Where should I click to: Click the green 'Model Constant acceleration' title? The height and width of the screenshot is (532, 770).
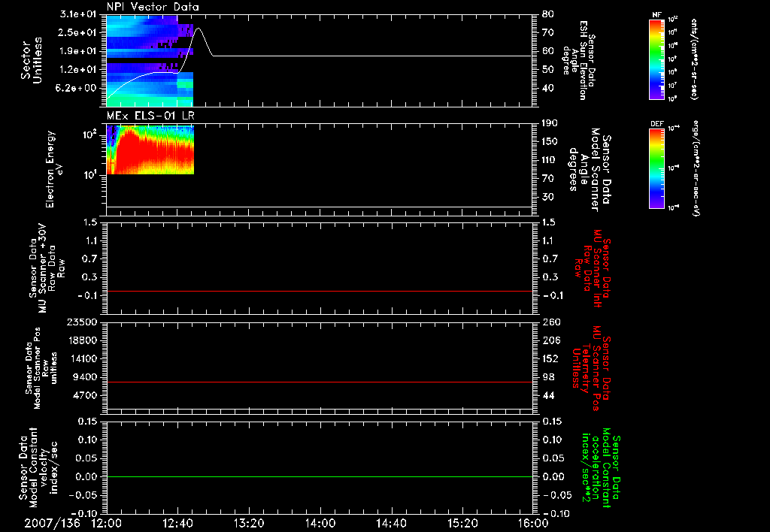coord(601,467)
